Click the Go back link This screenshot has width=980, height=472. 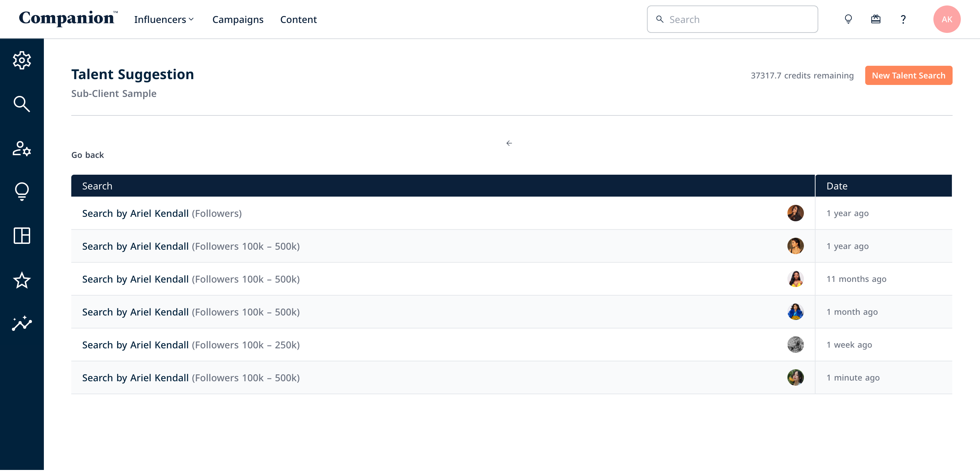87,155
